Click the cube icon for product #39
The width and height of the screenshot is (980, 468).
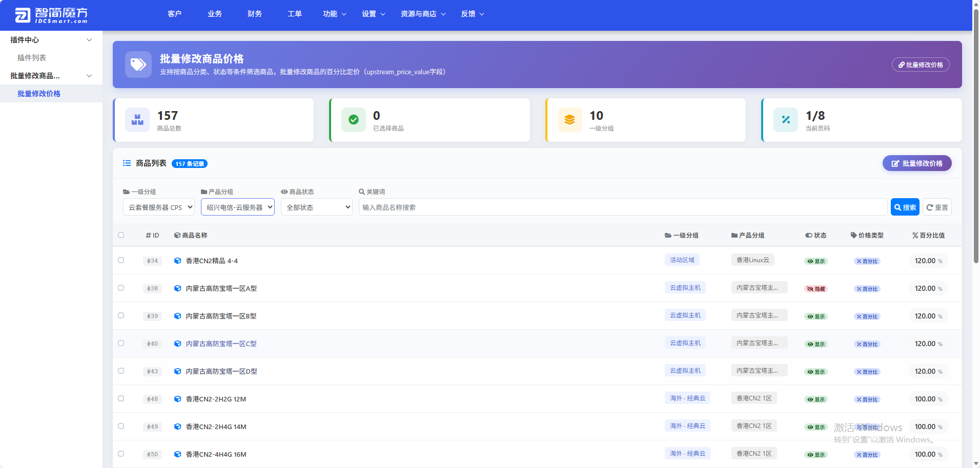click(177, 316)
